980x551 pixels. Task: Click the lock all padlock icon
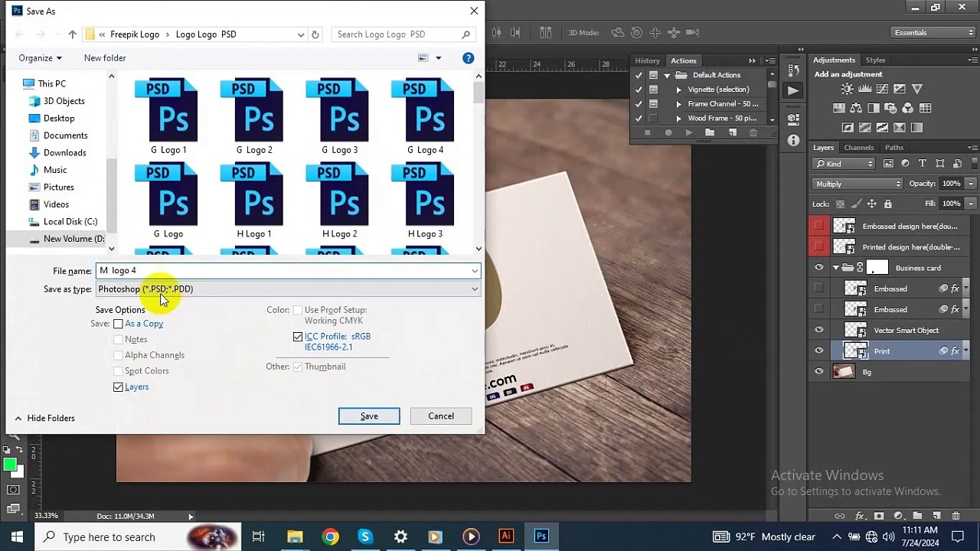888,204
